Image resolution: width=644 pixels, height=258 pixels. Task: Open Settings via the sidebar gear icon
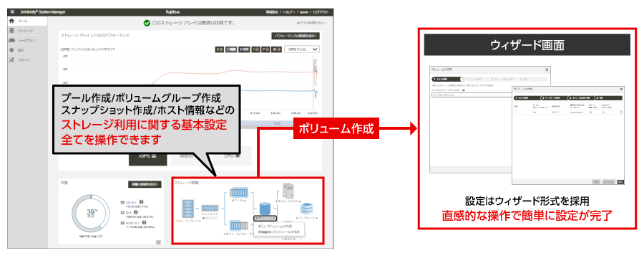point(12,50)
